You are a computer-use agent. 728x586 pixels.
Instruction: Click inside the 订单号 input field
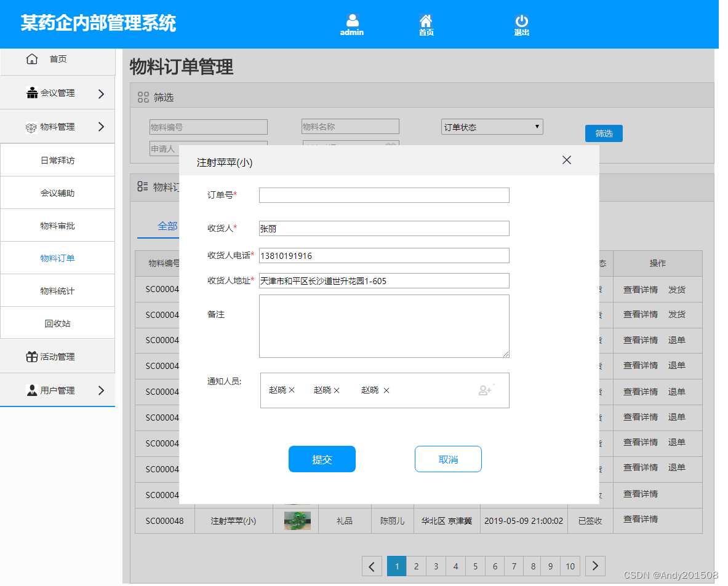pyautogui.click(x=384, y=195)
